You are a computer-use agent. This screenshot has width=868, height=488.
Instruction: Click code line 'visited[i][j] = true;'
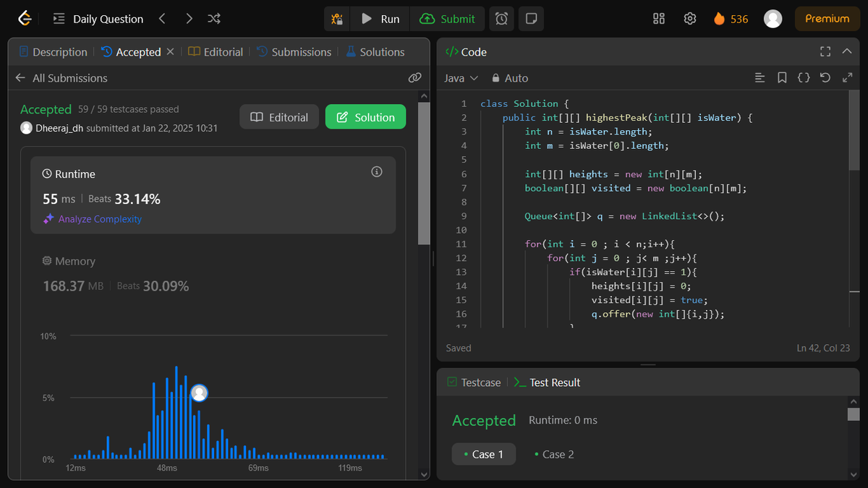click(x=650, y=300)
